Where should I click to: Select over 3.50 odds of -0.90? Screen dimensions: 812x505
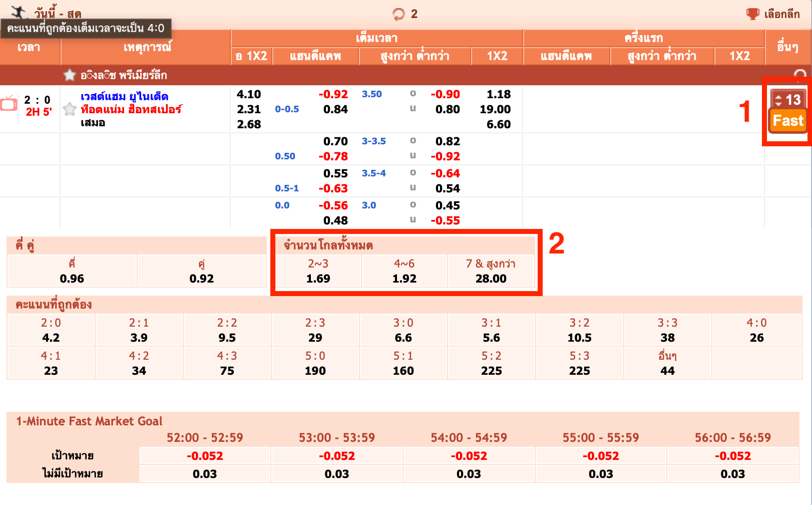(x=445, y=94)
